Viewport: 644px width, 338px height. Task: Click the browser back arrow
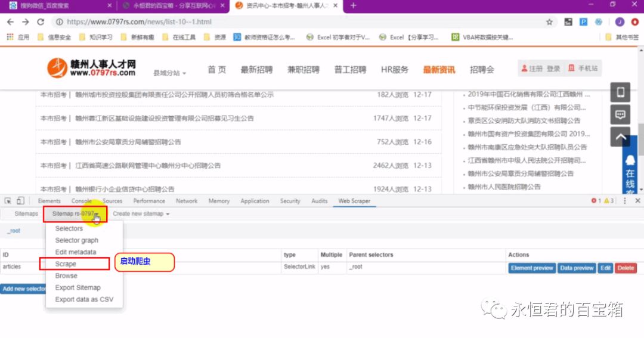coord(10,22)
